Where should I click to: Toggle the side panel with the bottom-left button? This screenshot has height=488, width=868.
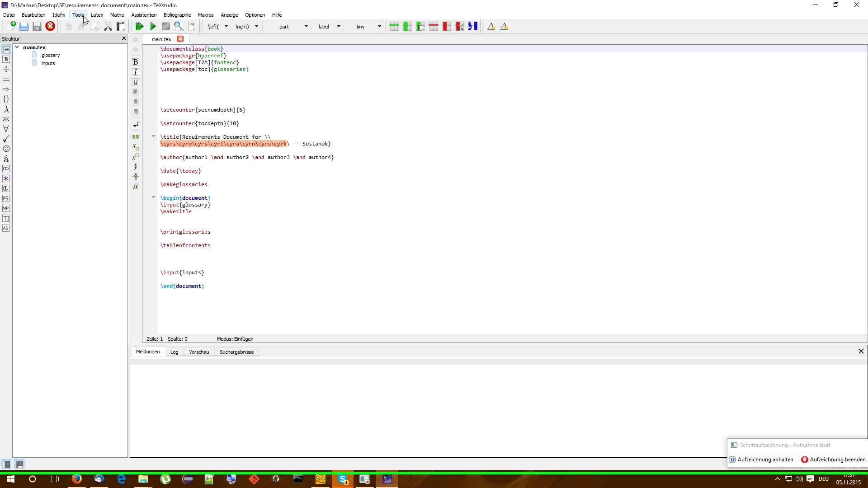click(6, 464)
